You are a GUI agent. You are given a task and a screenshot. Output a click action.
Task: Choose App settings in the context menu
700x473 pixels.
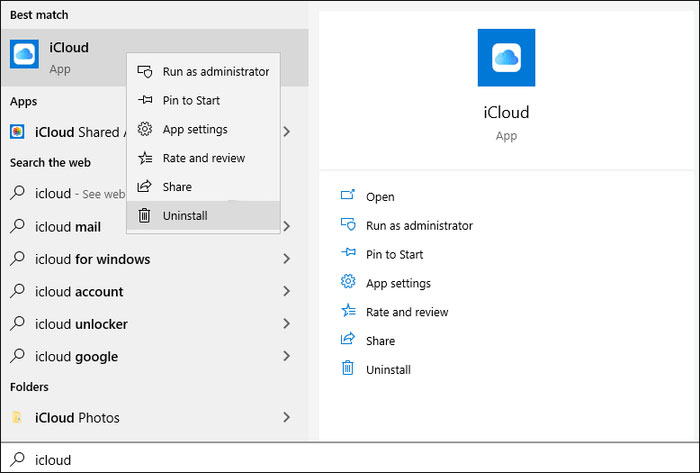(x=204, y=129)
